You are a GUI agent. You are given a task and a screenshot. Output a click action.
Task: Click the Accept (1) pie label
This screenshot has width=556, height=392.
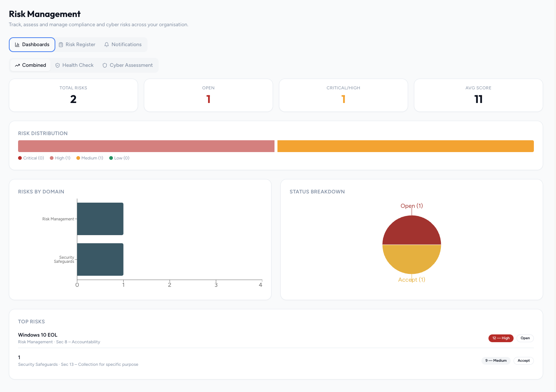[412, 280]
